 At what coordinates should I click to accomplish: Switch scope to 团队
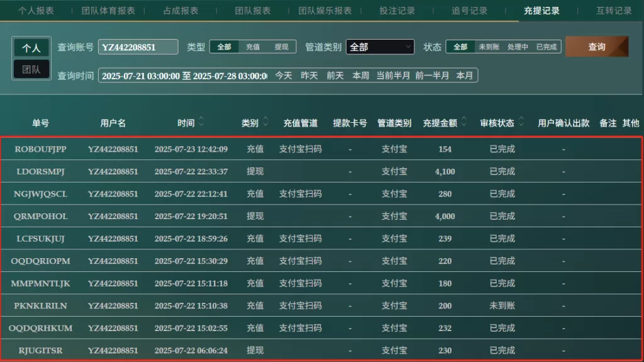31,69
